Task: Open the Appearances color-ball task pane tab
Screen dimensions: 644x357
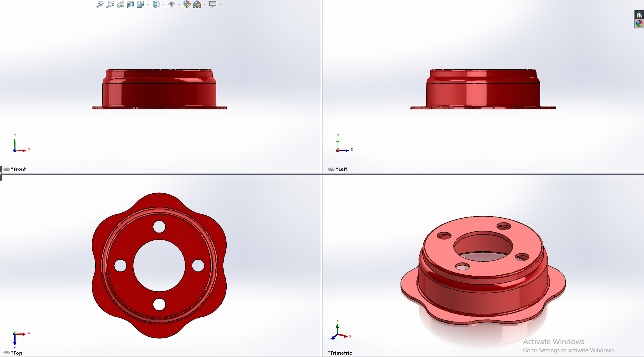Action: (x=639, y=24)
